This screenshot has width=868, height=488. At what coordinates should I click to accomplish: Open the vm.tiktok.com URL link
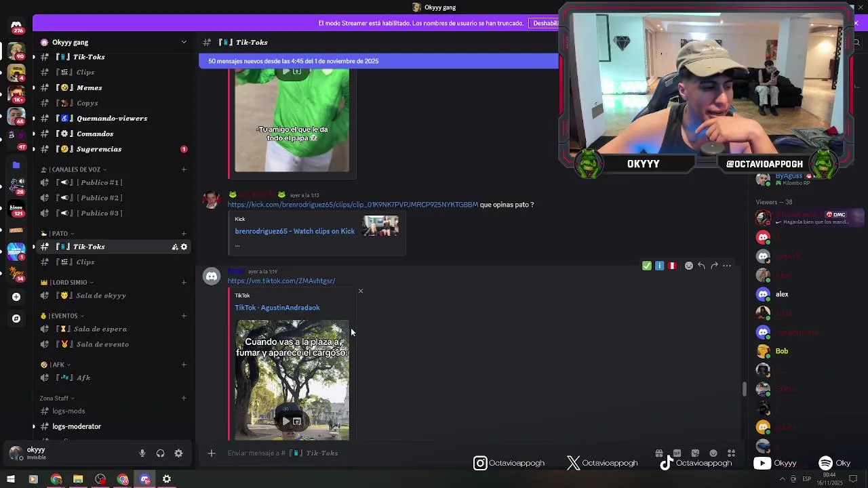(281, 281)
